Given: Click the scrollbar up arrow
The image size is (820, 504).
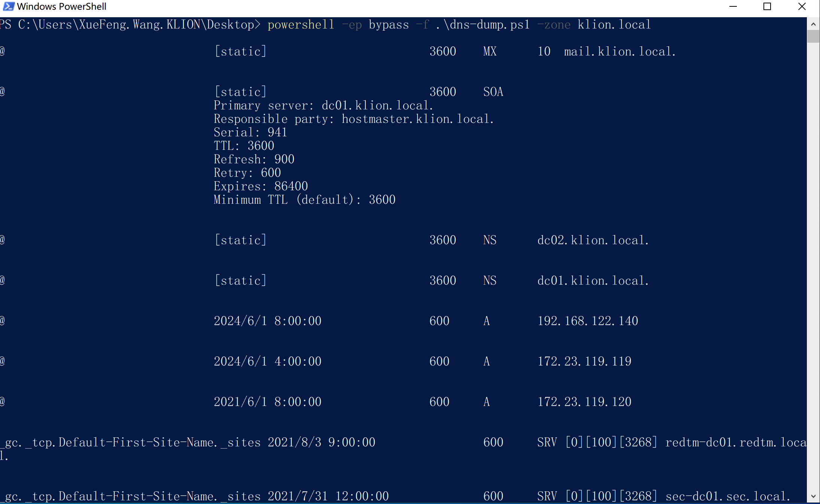Looking at the screenshot, I should (x=813, y=24).
